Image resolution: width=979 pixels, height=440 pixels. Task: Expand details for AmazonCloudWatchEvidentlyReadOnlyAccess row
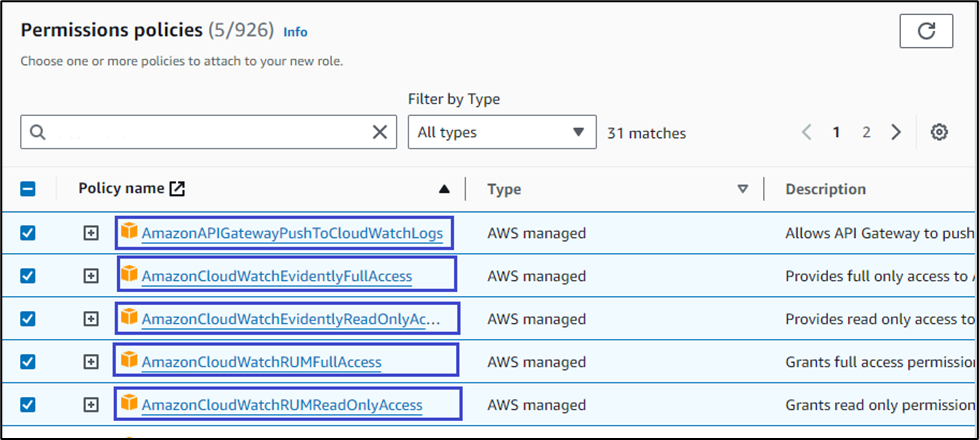91,319
